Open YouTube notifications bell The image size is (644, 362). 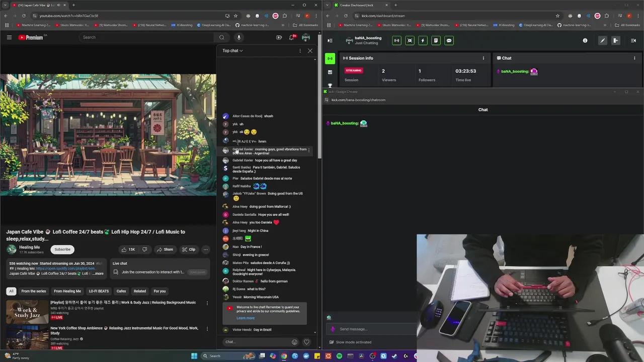292,37
